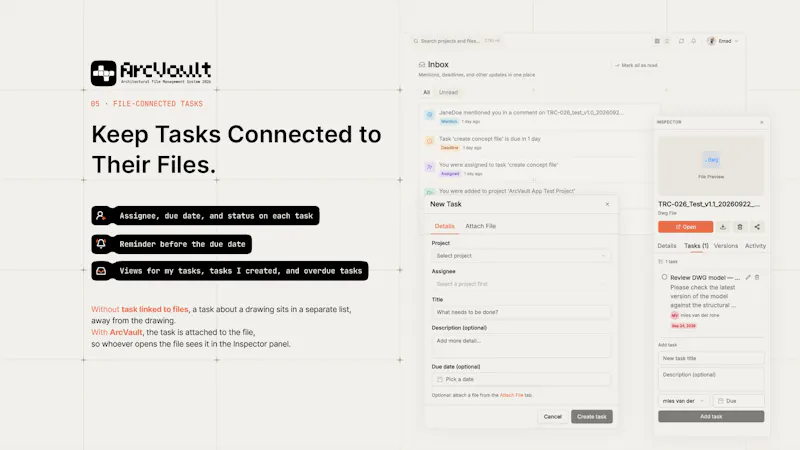The height and width of the screenshot is (450, 800).
Task: Click the calendar icon in Due field
Action: pos(720,401)
